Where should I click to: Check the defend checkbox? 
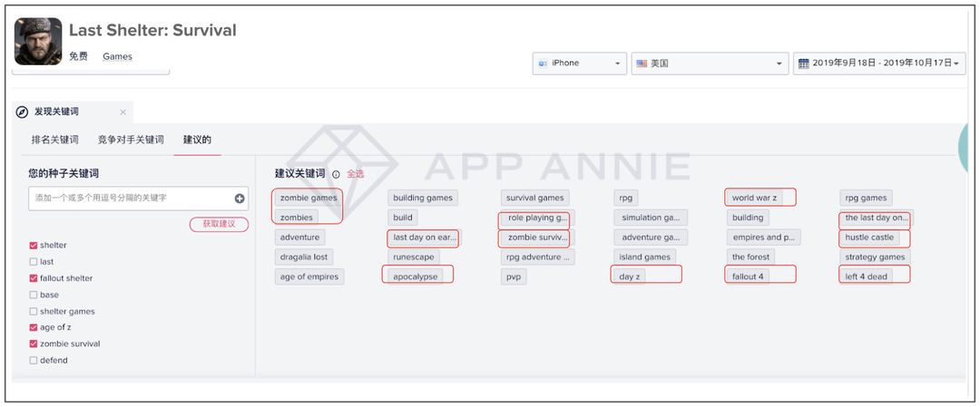click(34, 360)
